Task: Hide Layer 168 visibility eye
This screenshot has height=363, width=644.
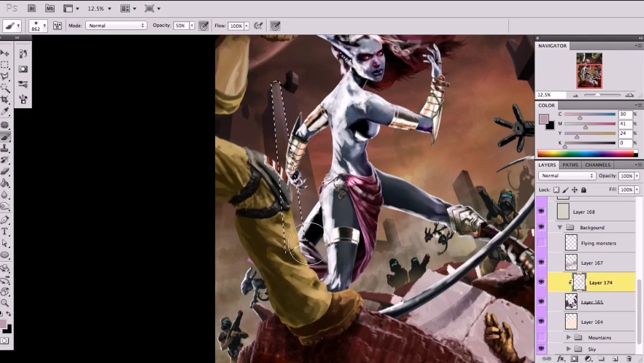Action: click(541, 211)
